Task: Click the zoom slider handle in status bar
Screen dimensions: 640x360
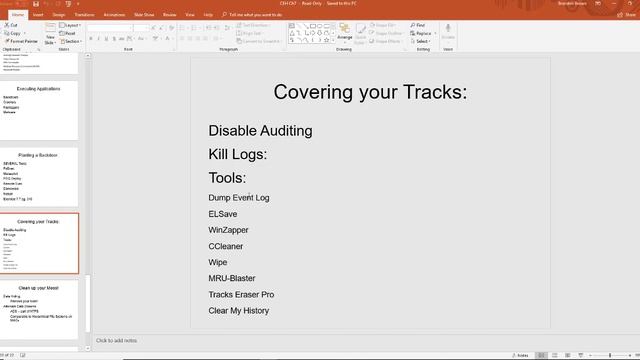Action: pyautogui.click(x=610, y=355)
